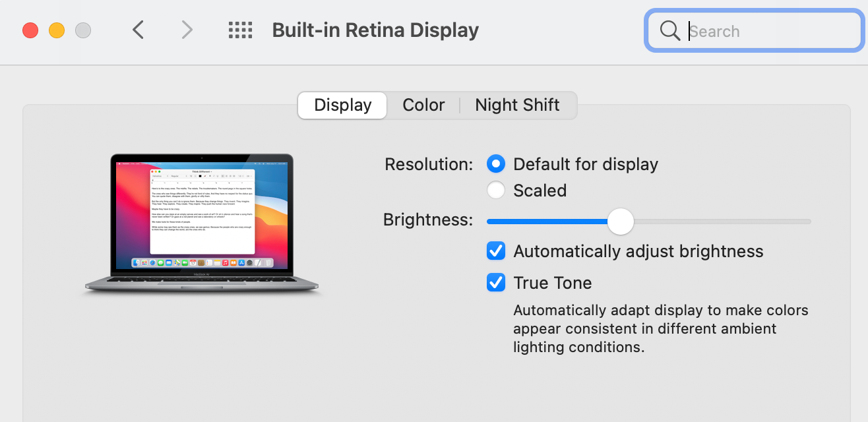Show all preferences via grid icon
Screen dimensions: 868x422
(240, 30)
